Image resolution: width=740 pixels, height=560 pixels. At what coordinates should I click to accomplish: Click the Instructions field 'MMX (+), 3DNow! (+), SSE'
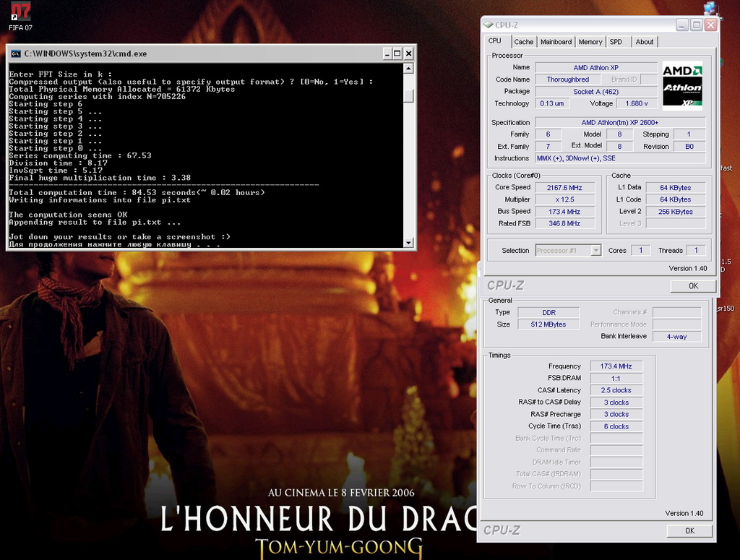point(620,158)
